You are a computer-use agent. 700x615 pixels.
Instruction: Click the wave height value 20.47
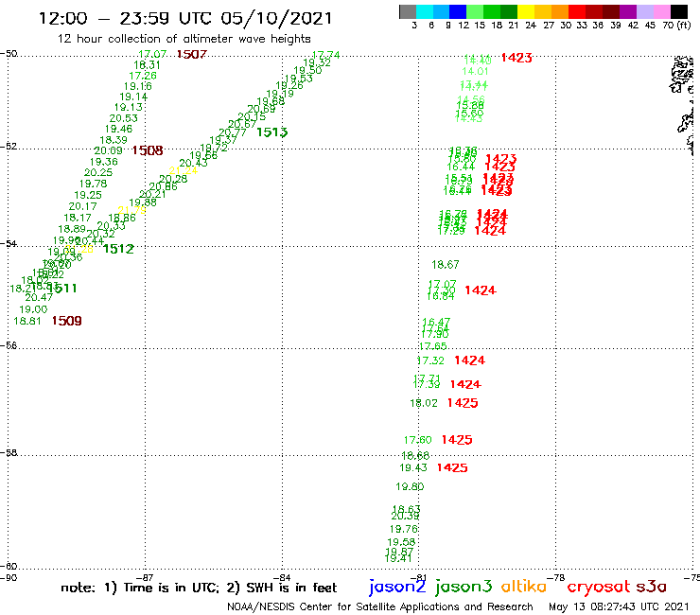pyautogui.click(x=39, y=297)
